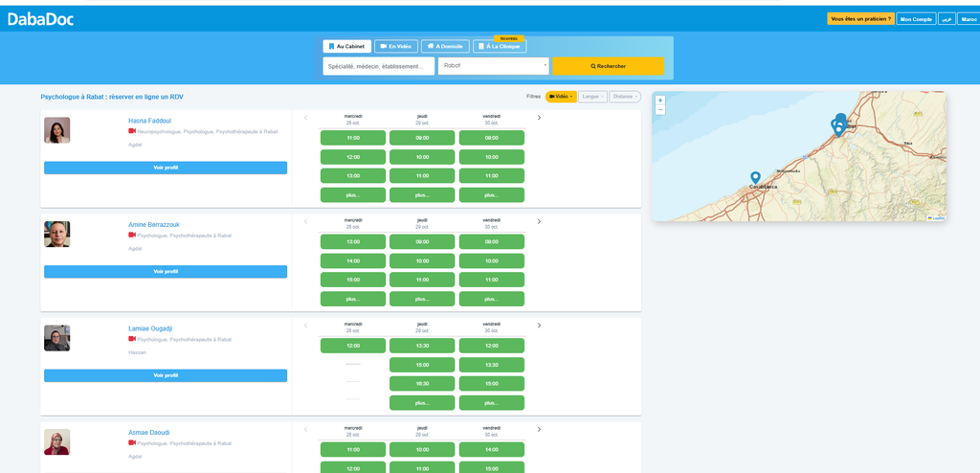This screenshot has height=473, width=980.
Task: Open the Maroc country selector
Action: pos(969,19)
